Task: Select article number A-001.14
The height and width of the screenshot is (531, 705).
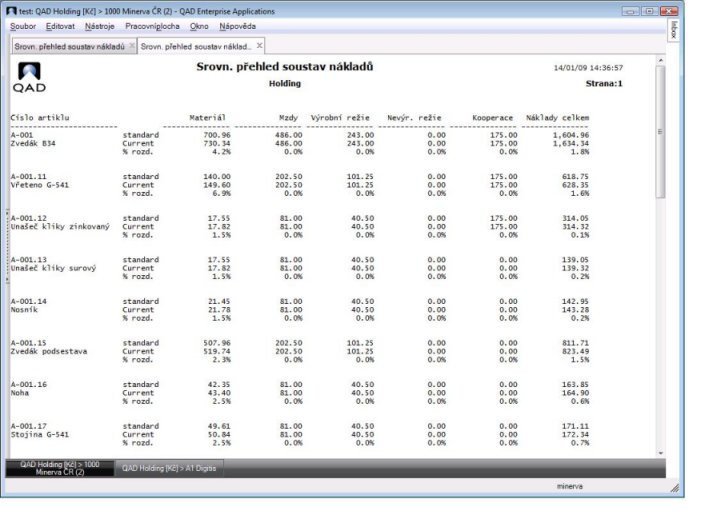Action: click(29, 301)
